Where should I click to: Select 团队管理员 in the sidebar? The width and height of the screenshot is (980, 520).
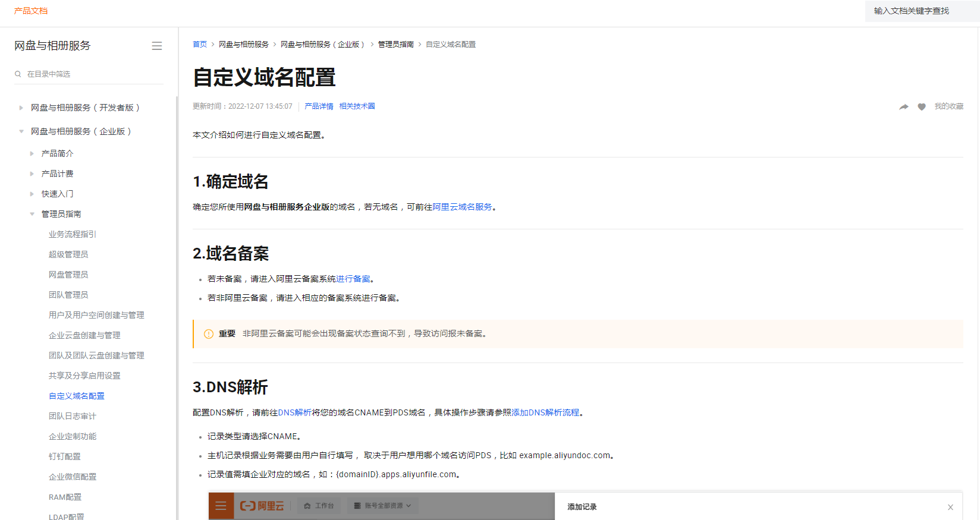68,295
